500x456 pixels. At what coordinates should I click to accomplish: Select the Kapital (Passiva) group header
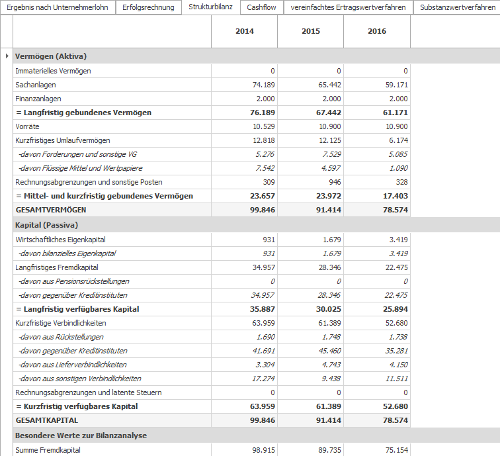46,225
